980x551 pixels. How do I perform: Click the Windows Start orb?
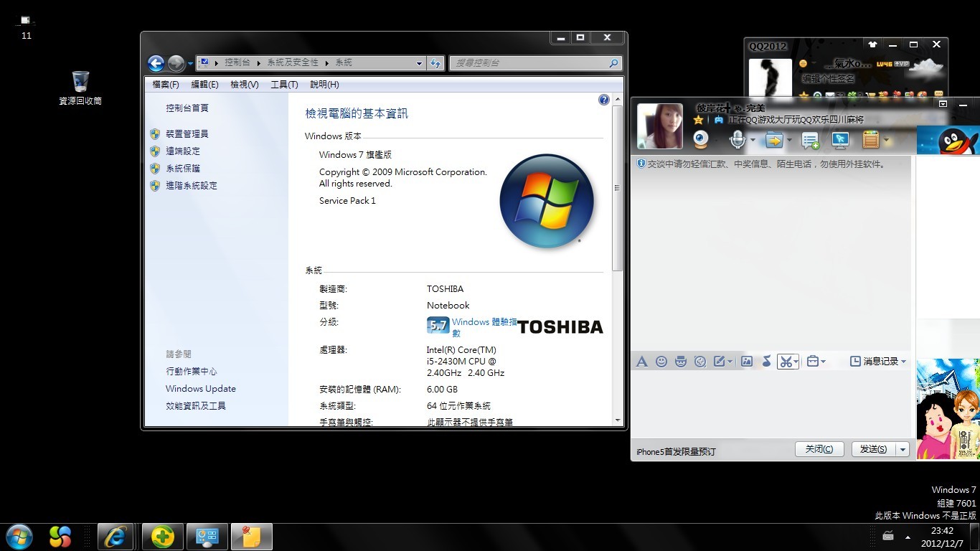tap(19, 537)
